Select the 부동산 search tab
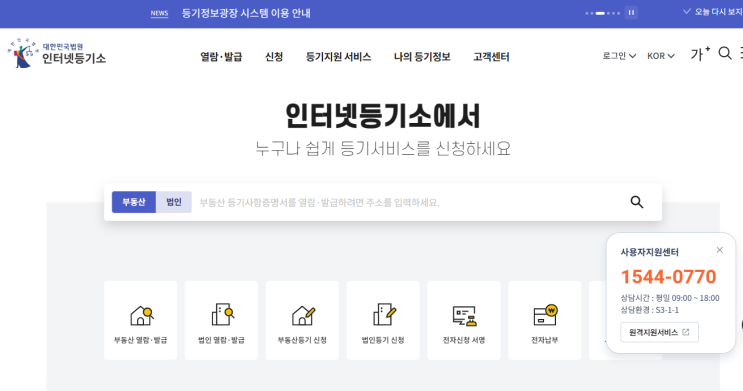 pos(134,202)
